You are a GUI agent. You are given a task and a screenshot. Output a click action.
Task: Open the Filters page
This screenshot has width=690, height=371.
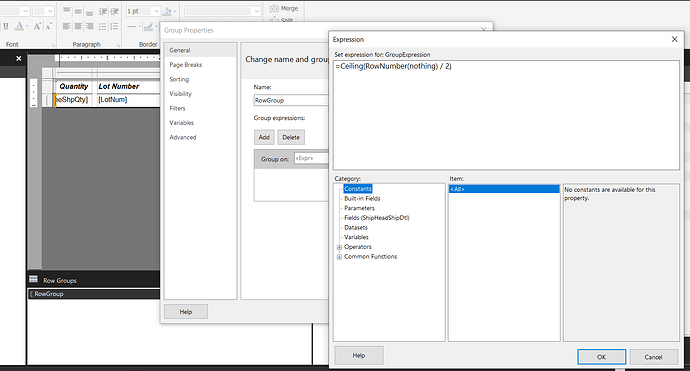point(177,108)
